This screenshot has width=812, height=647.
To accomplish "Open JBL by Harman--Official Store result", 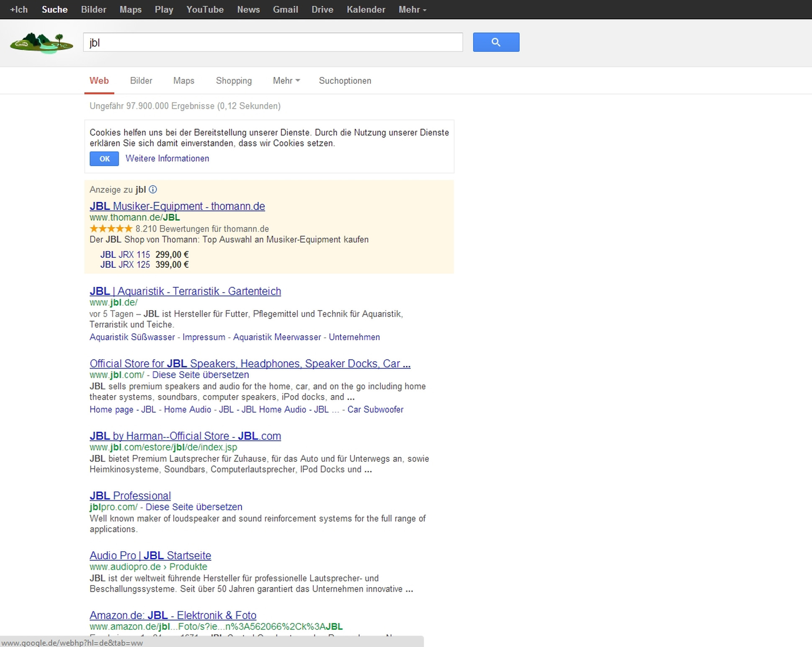I will point(185,436).
